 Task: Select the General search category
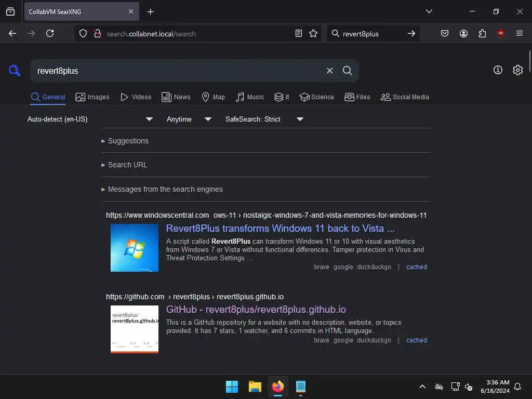pos(48,97)
